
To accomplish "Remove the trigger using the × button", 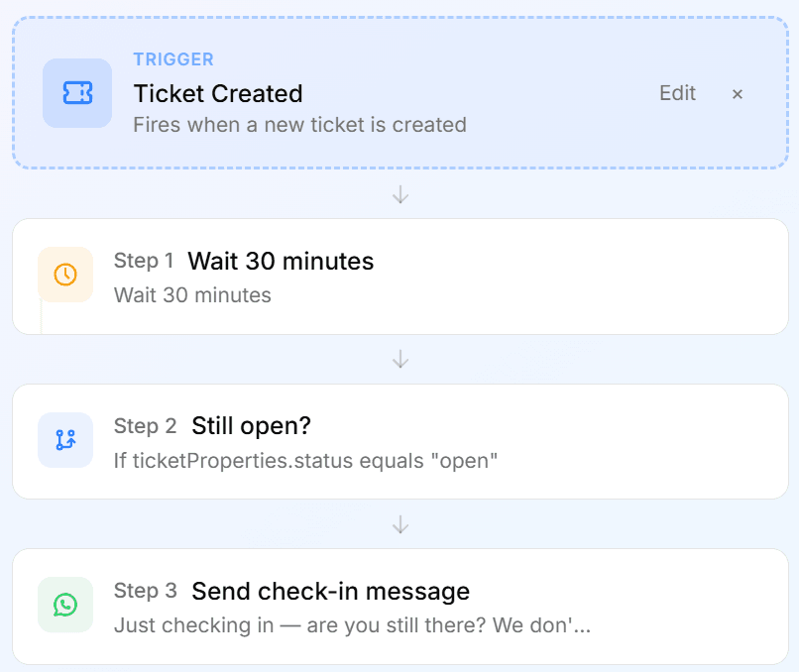I will pos(737,94).
